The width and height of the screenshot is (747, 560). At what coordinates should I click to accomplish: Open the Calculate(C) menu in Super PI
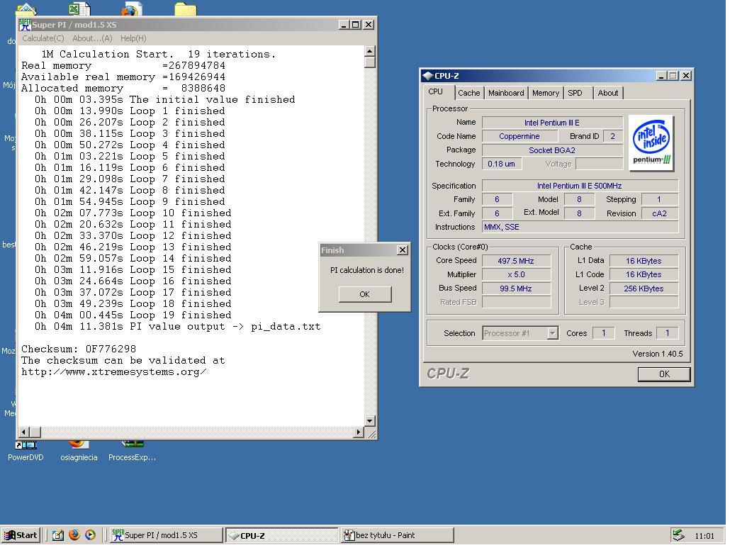[x=43, y=38]
